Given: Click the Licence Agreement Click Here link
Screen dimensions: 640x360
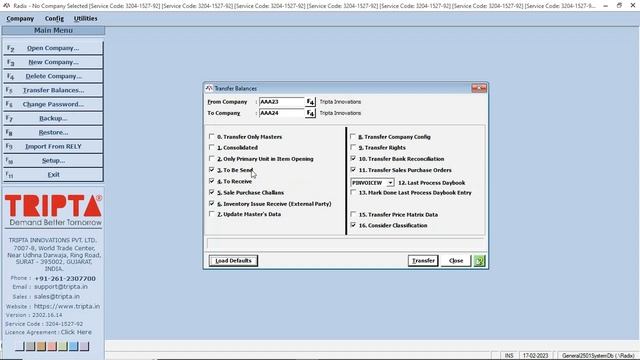Looking at the screenshot, I should [x=76, y=332].
